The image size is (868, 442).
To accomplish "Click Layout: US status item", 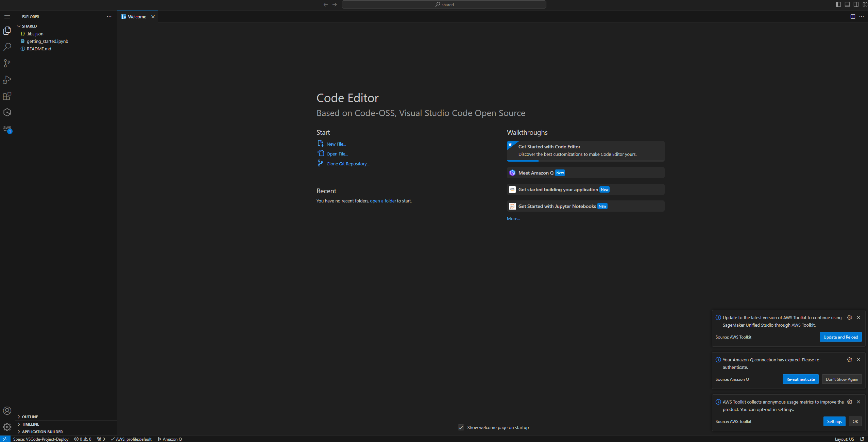I will 844,439.
